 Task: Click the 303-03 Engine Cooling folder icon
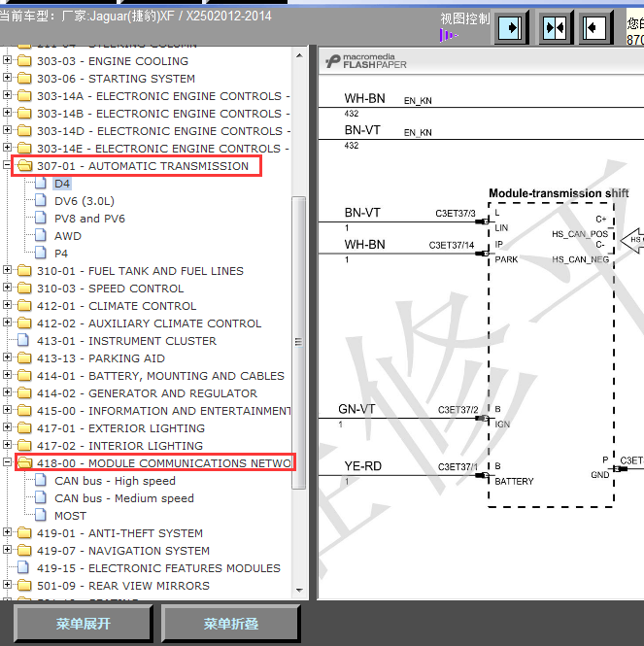tap(24, 61)
